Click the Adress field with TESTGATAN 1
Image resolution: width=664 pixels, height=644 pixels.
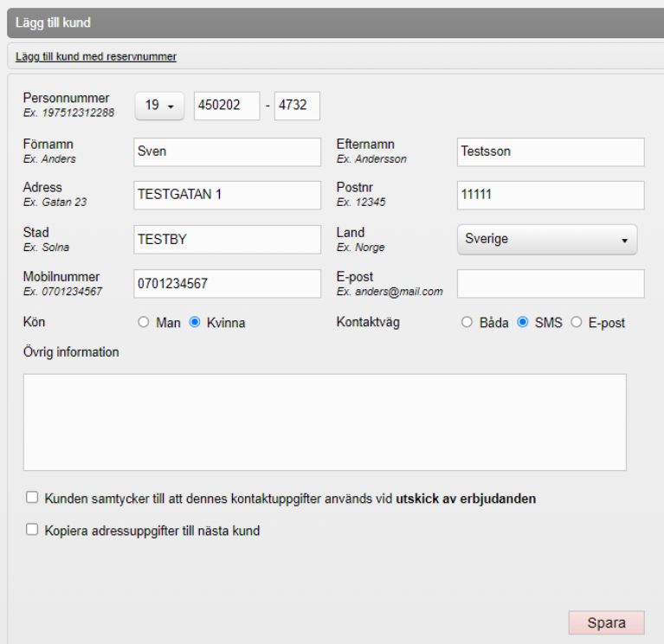point(227,195)
